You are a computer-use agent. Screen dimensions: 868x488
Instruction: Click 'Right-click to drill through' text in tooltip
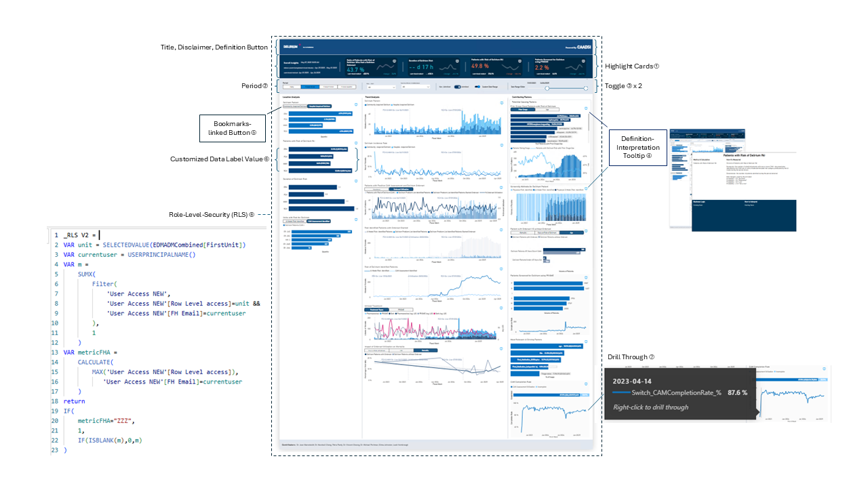tap(651, 407)
